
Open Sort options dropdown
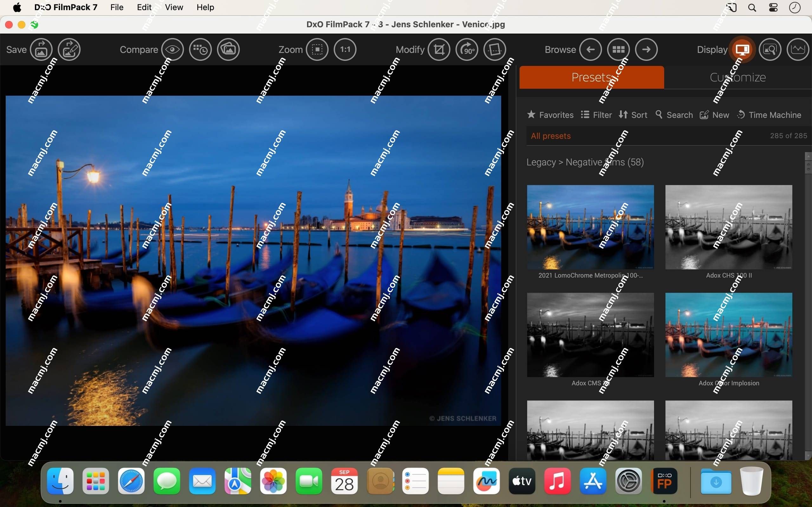point(633,115)
